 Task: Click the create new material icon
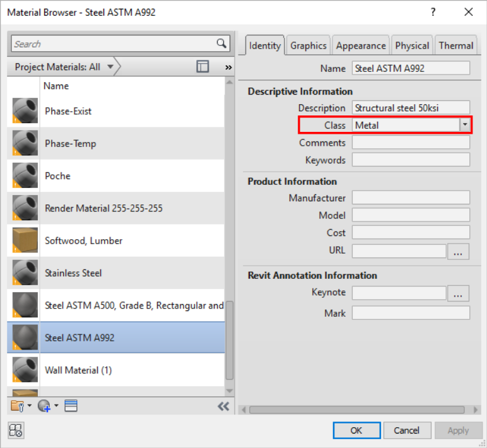point(44,406)
